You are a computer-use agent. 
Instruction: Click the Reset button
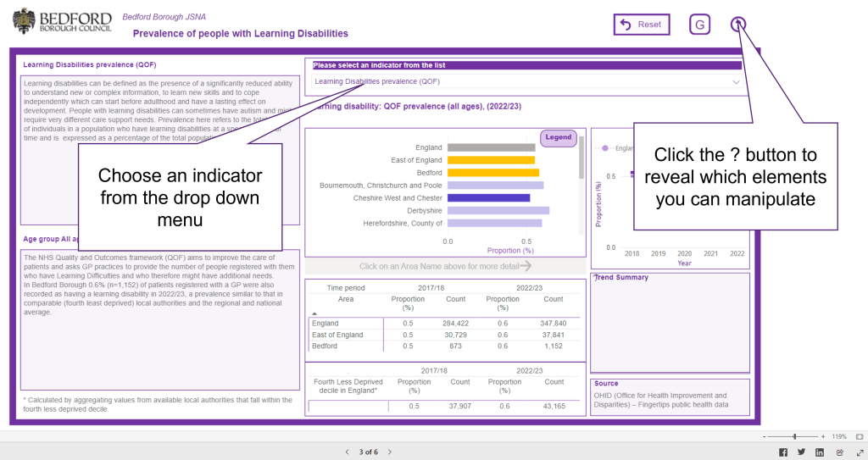coord(642,25)
